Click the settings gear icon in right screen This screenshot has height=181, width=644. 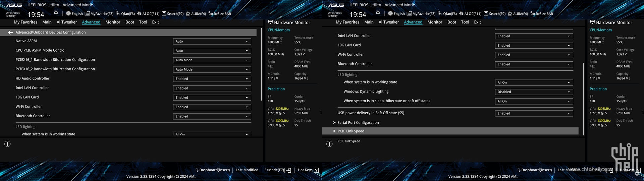pos(378,12)
